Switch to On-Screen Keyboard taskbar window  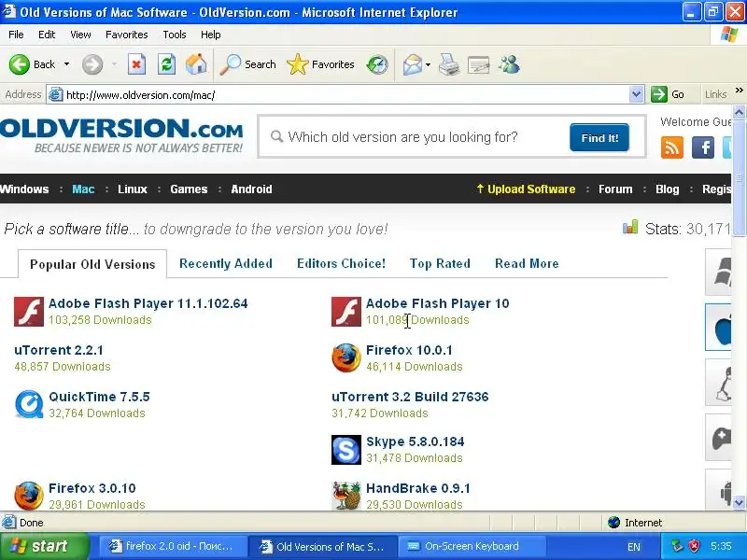pos(472,546)
